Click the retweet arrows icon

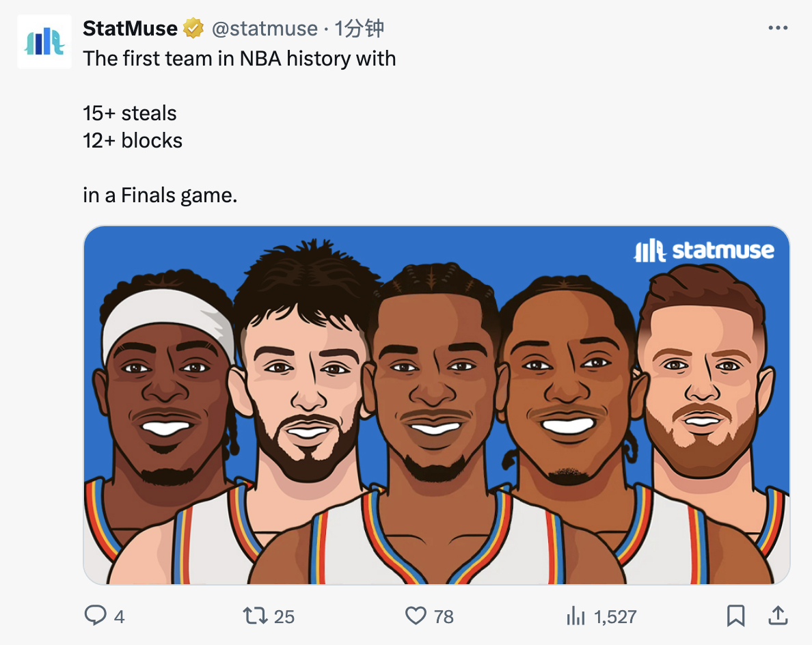point(255,616)
